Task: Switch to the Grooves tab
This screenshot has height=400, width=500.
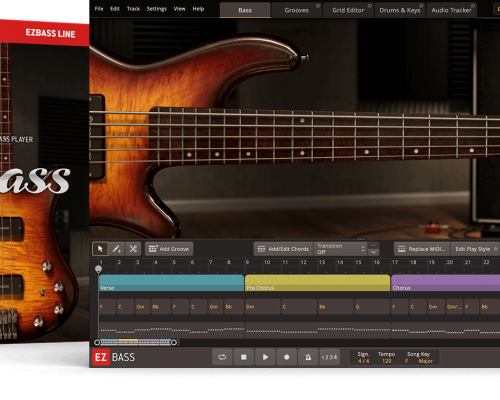Action: (296, 10)
